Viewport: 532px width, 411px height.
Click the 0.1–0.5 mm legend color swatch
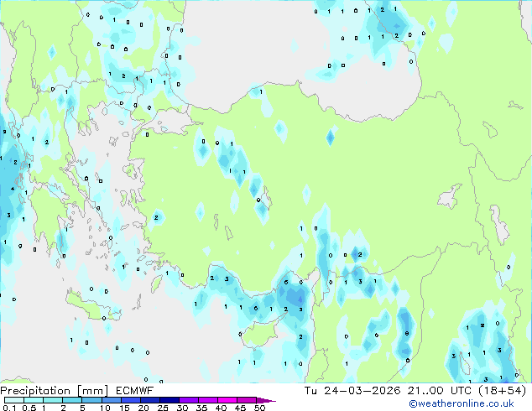tap(14, 400)
